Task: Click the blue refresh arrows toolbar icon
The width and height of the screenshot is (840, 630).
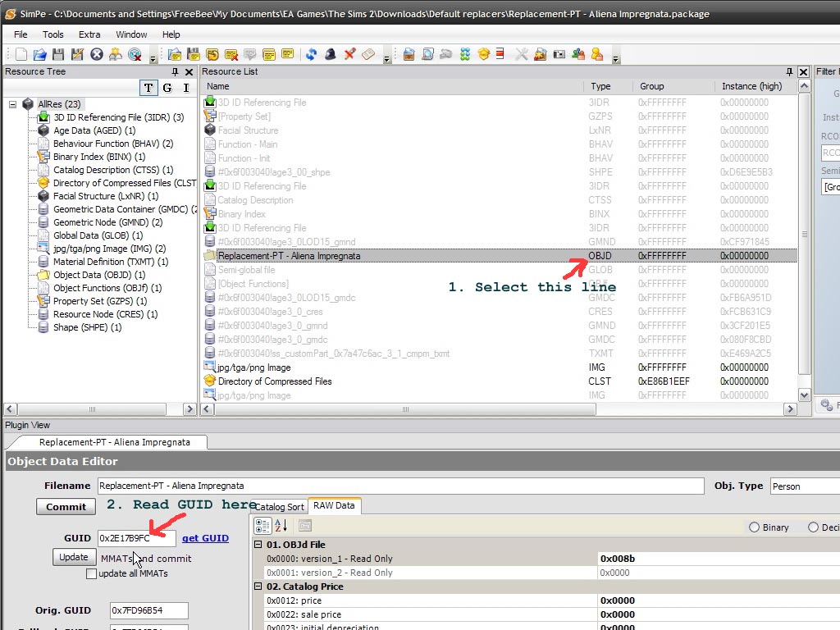Action: pyautogui.click(x=311, y=54)
